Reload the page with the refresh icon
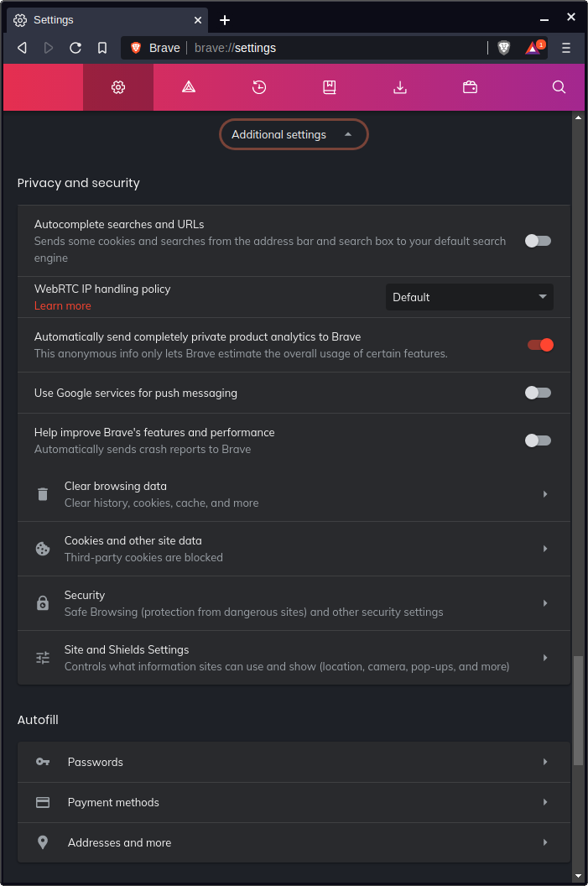This screenshot has height=886, width=588. 75,48
